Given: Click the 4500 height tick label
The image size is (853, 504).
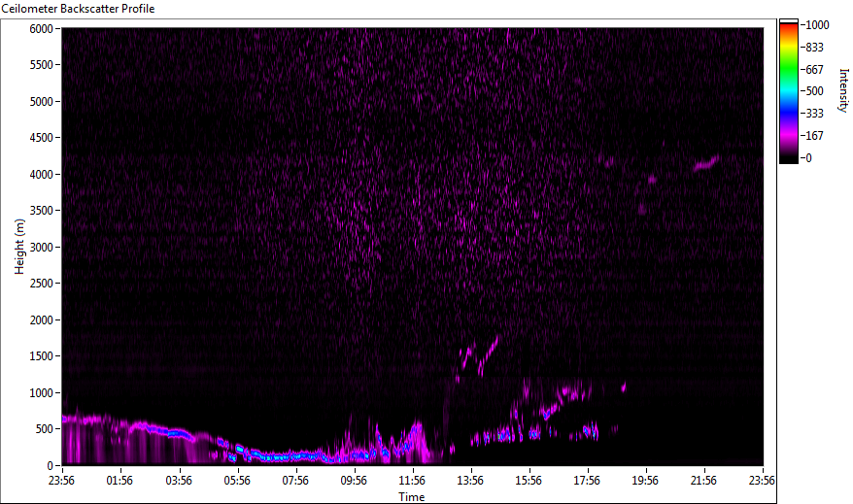Looking at the screenshot, I should point(42,138).
